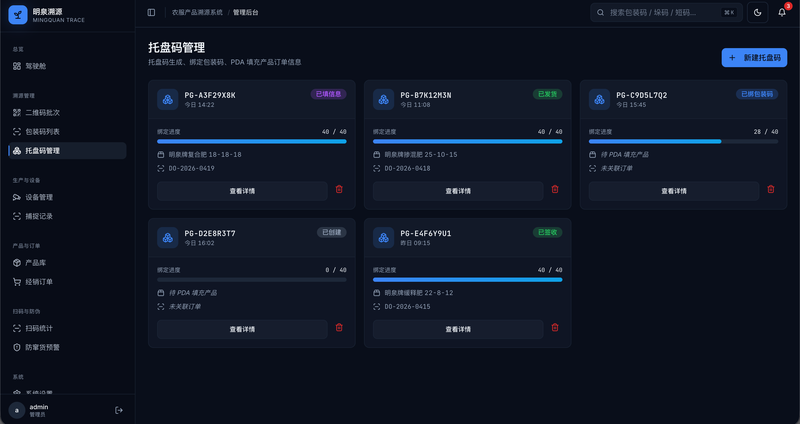Click the binding progress bar of PG-C9D5L7Q2
Screen dimensions: 800x424
point(683,141)
